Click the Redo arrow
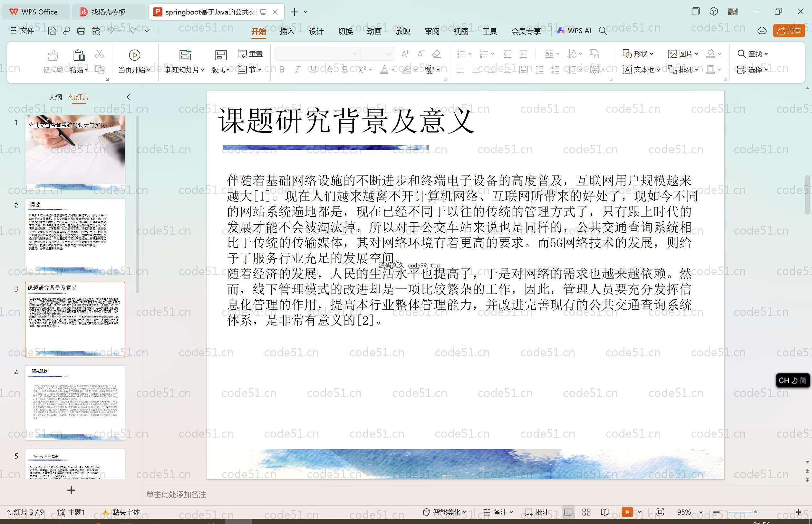The height and width of the screenshot is (524, 812). coord(132,31)
